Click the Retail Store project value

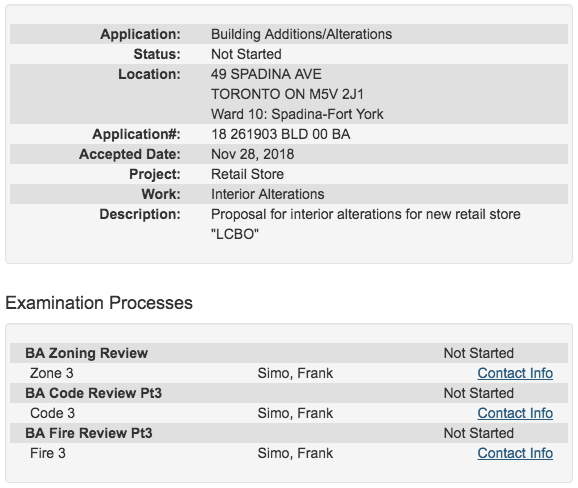tap(247, 174)
